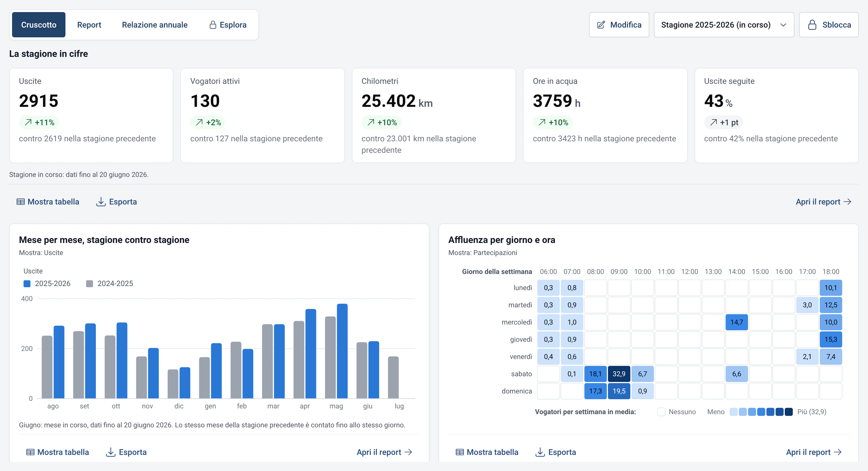Click the download icon under season stats

click(x=101, y=202)
